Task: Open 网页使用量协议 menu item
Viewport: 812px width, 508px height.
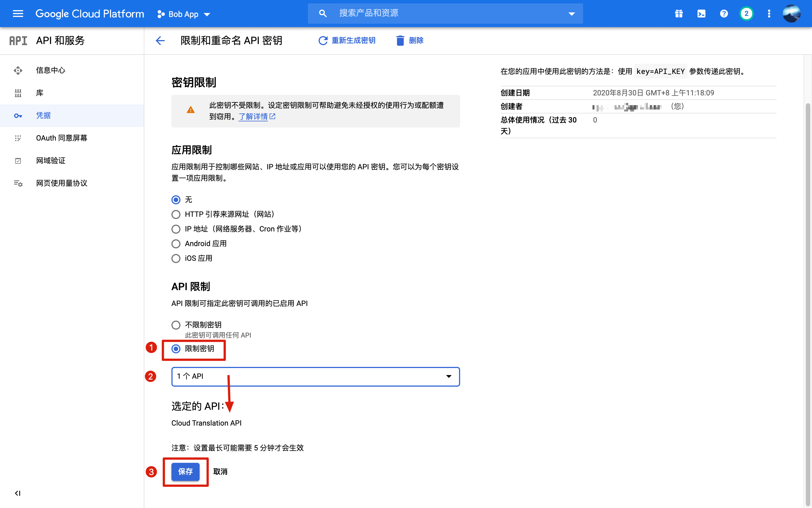Action: pyautogui.click(x=72, y=183)
